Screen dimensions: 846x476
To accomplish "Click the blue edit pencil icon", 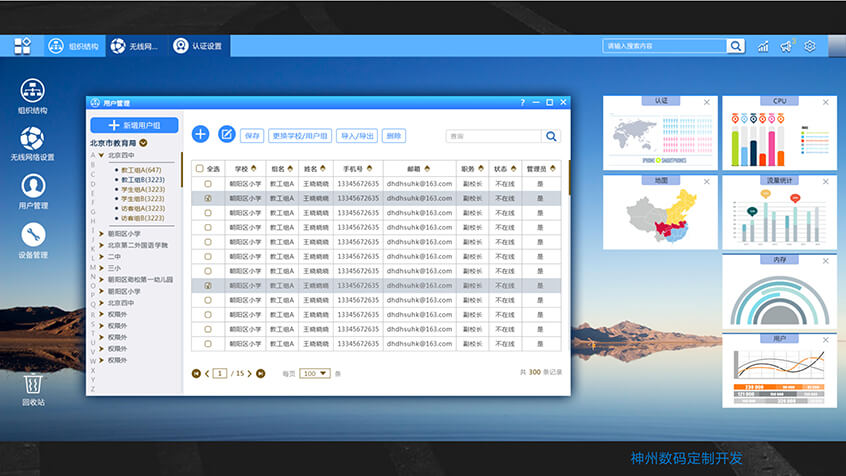I will 227,134.
